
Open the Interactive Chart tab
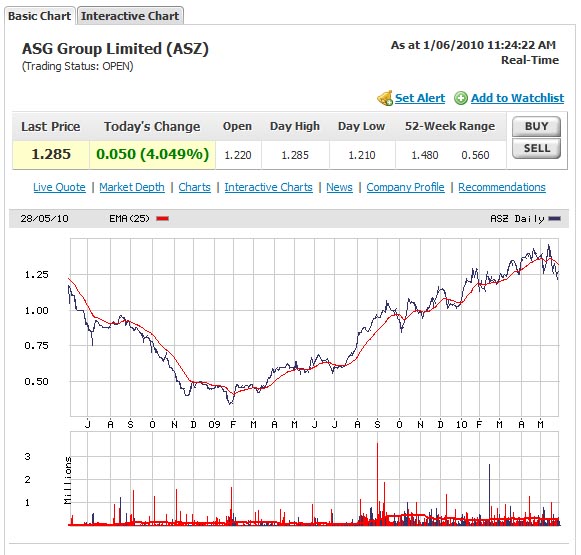130,16
